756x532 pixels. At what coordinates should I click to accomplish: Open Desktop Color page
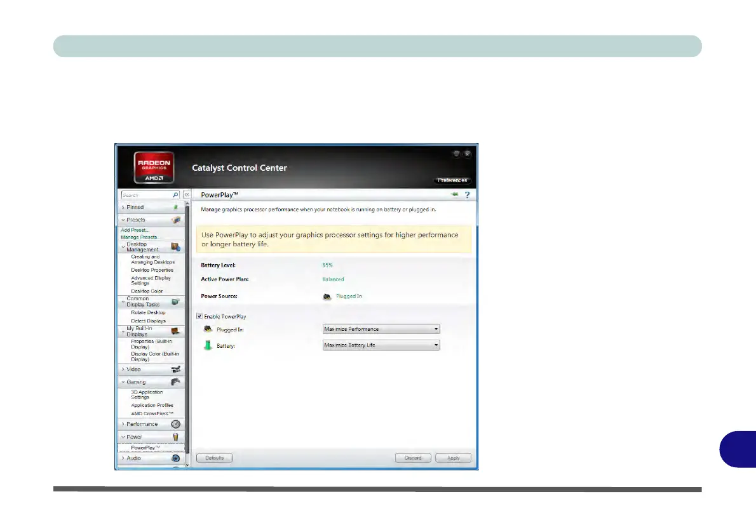pyautogui.click(x=147, y=291)
